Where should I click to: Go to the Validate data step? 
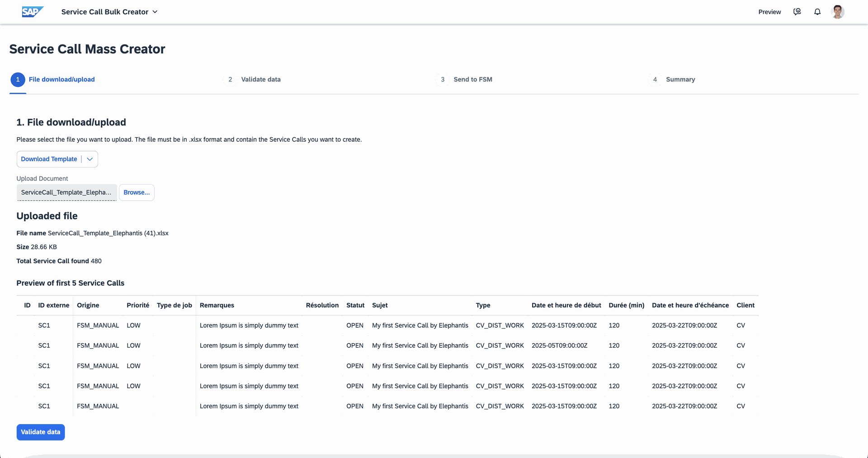click(260, 80)
